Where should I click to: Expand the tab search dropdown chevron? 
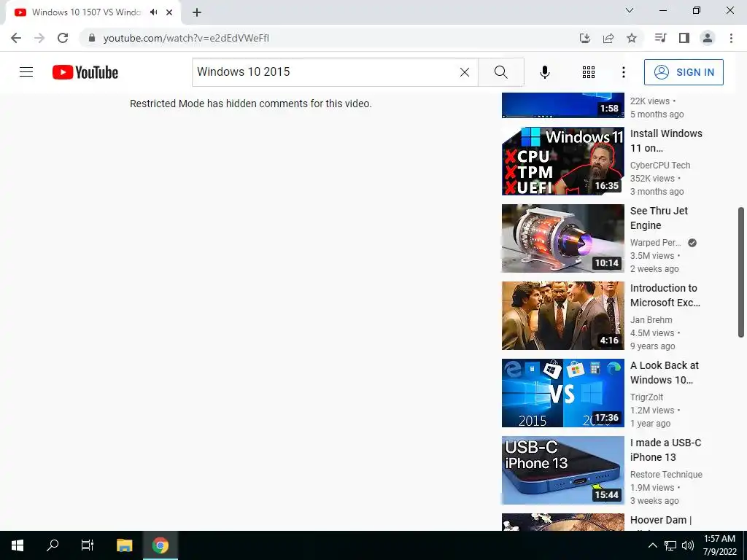coord(630,10)
